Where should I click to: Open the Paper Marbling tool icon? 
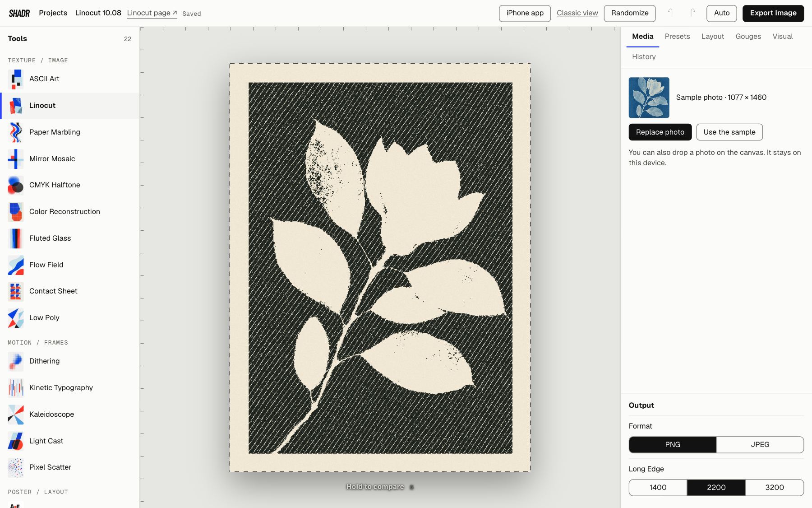(16, 132)
